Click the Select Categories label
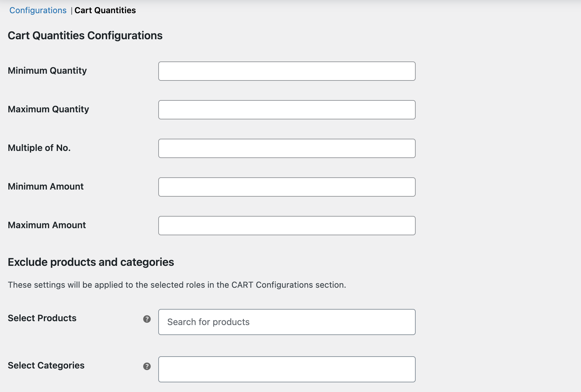The image size is (581, 392). click(46, 365)
